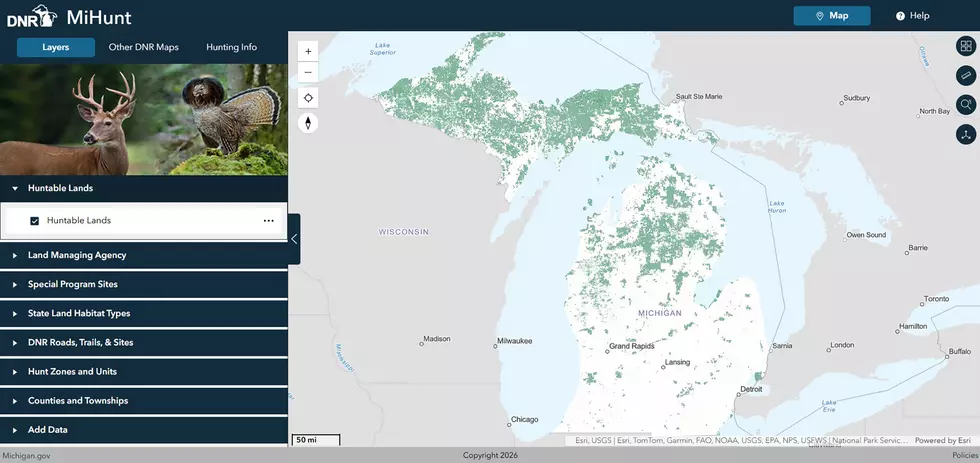This screenshot has width=980, height=463.
Task: Click the zoom out minus button
Action: tap(308, 72)
